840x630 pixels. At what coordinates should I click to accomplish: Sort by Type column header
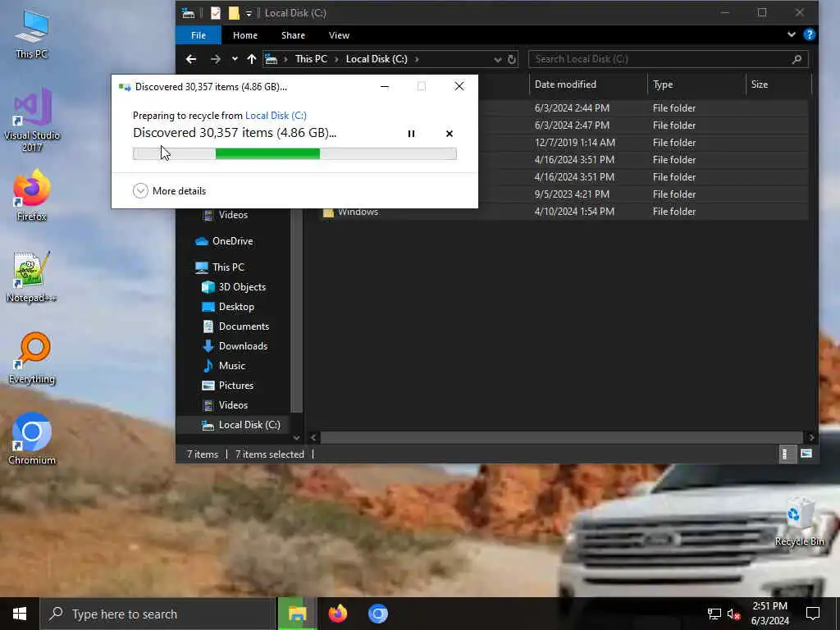click(x=696, y=84)
